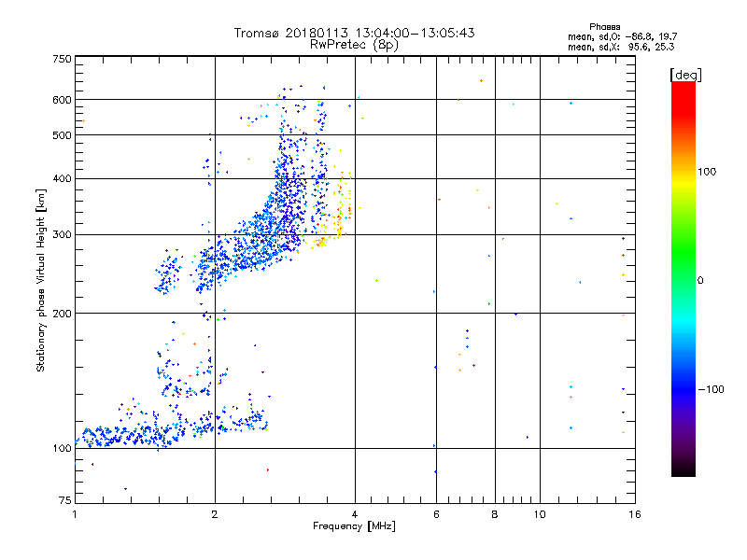
Task: Click the "Phases" heading above the statistics
Action: point(604,27)
